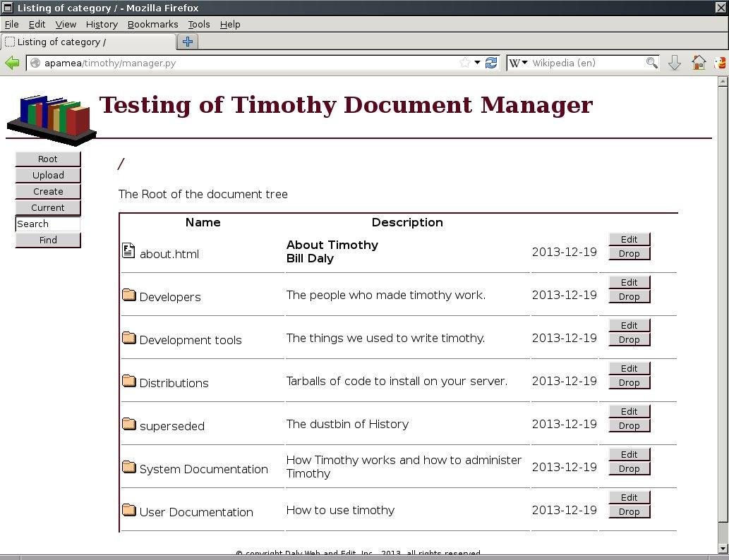
Task: Click the document icon beside about.html
Action: (128, 250)
